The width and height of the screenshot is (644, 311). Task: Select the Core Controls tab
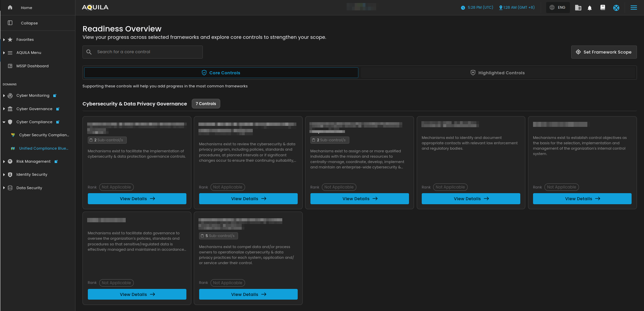[x=221, y=73]
